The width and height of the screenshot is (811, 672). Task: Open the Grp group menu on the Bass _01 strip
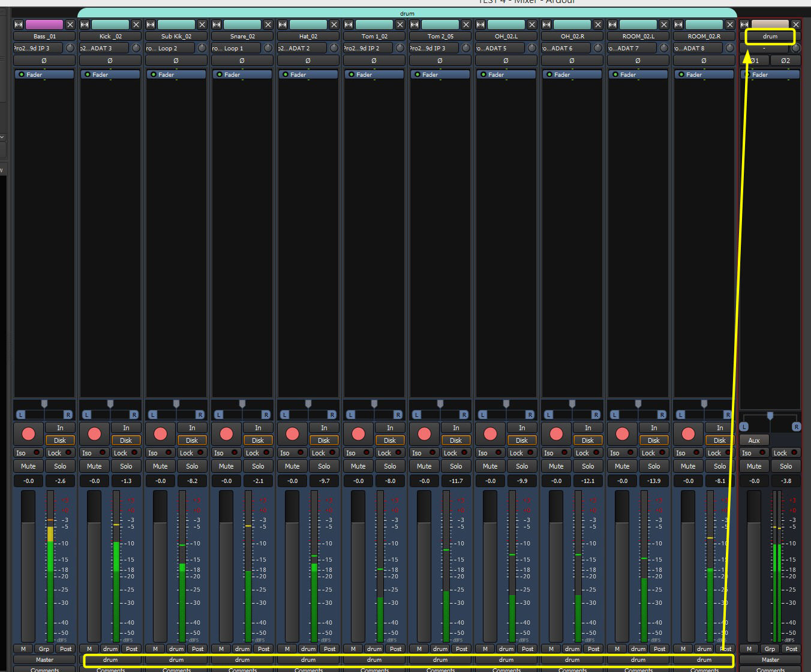tap(44, 649)
